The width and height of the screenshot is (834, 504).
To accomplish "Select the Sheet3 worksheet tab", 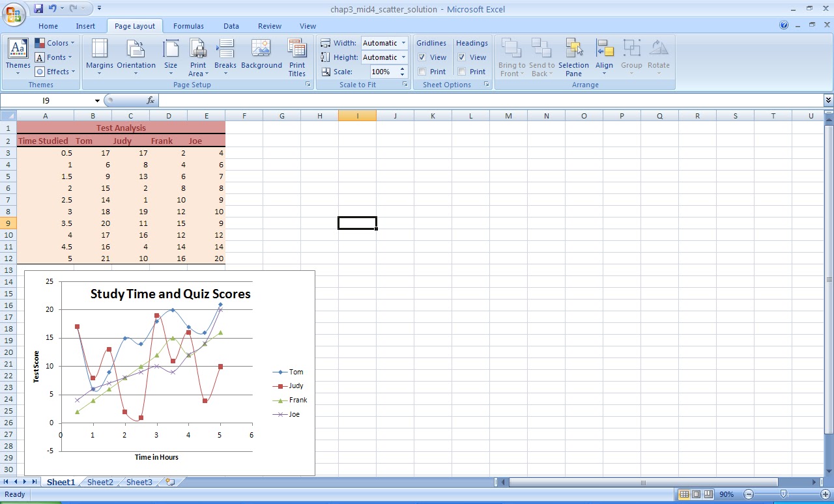I will coord(139,482).
